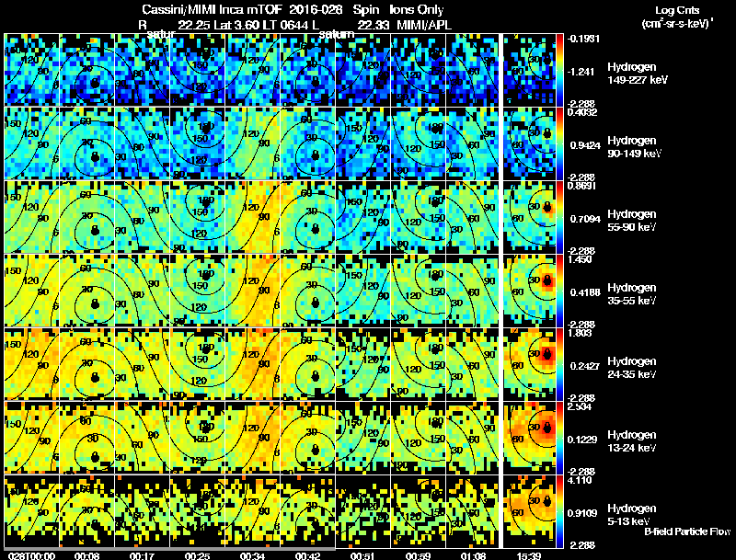This screenshot has height=560, width=736.
Task: Click the 00:08 time axis label
Action: [86, 555]
